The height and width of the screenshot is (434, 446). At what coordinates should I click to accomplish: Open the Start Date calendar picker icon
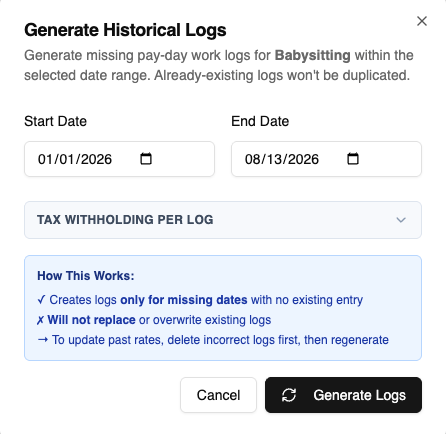click(146, 159)
